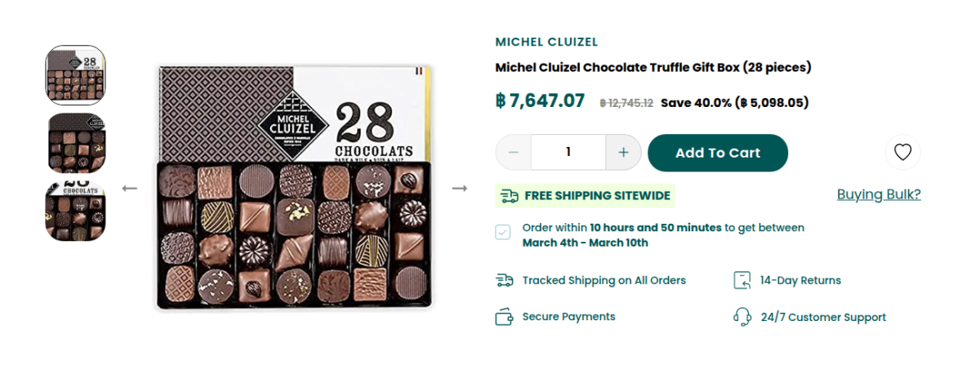Decrease quantity with the minus button
This screenshot has height=370, width=980.
[514, 153]
